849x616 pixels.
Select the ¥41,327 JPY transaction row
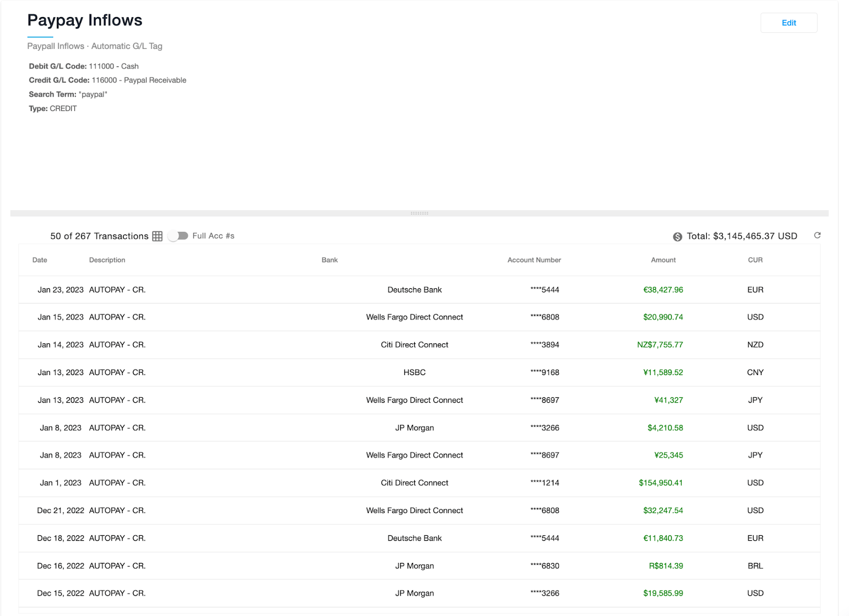[414, 400]
